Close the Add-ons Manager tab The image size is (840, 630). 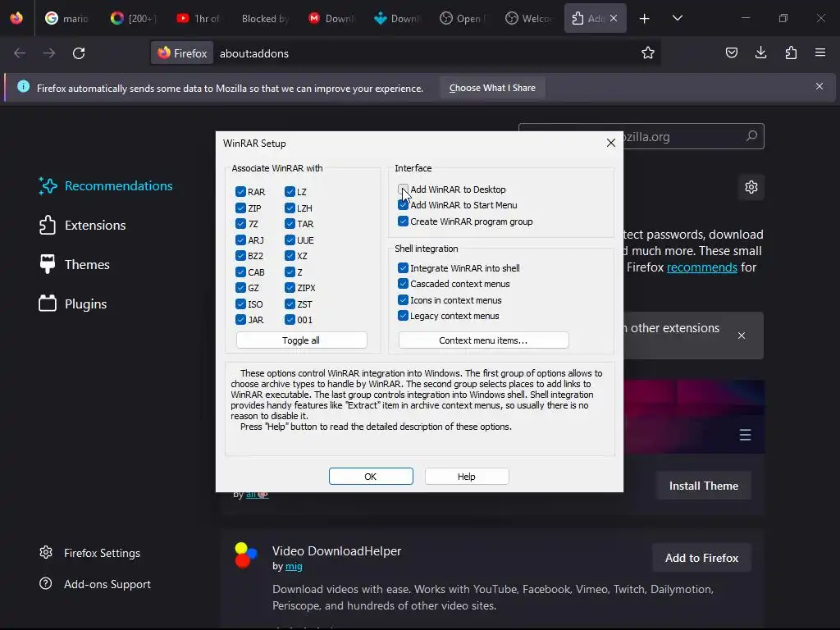tap(614, 18)
